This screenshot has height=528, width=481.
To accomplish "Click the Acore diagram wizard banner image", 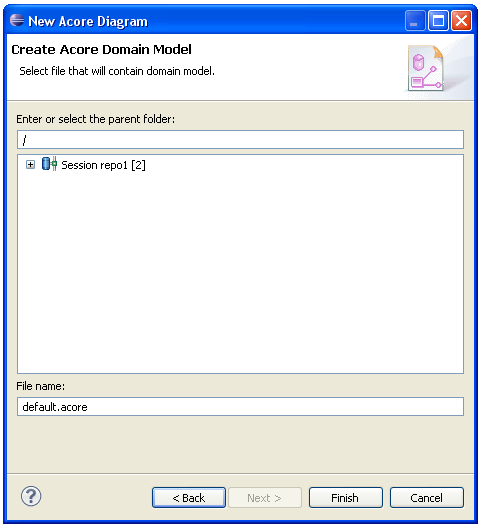I will coord(426,68).
